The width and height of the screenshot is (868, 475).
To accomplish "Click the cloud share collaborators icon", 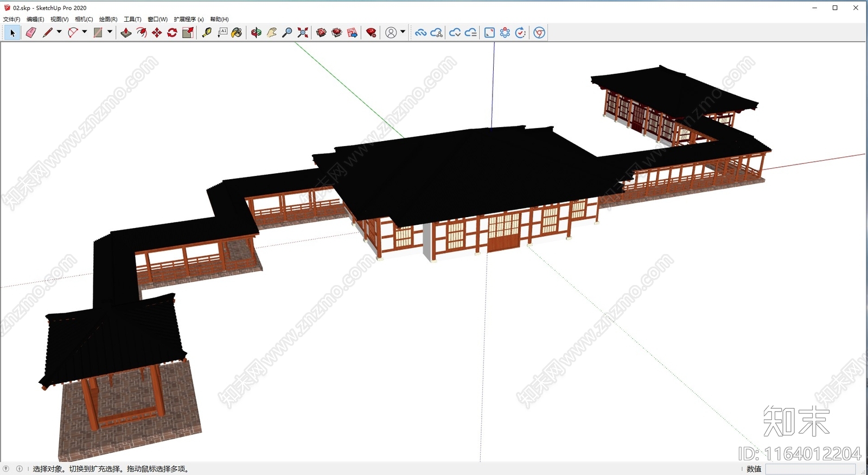I will [437, 33].
